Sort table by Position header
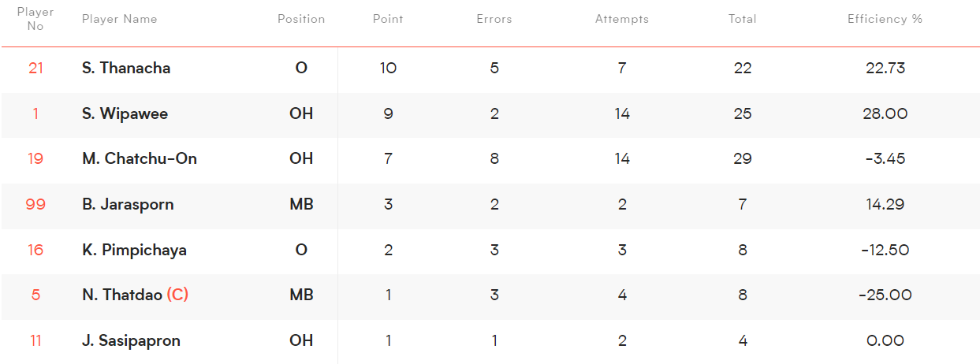Viewport: 980px width, 364px height. click(x=301, y=19)
